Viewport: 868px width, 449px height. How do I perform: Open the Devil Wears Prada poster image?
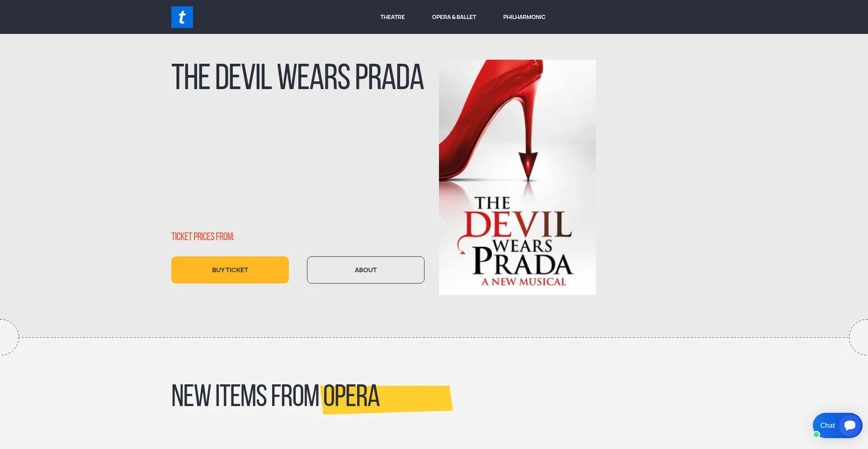coord(517,177)
